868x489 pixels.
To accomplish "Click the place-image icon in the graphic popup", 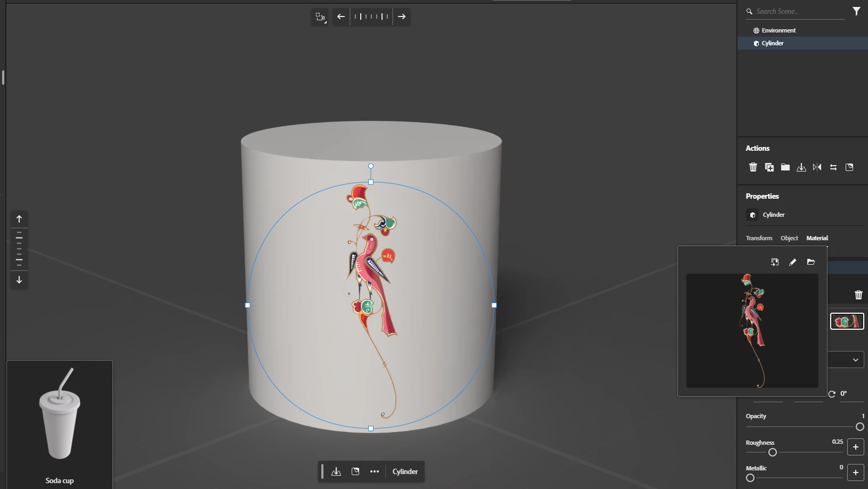I will tap(775, 262).
